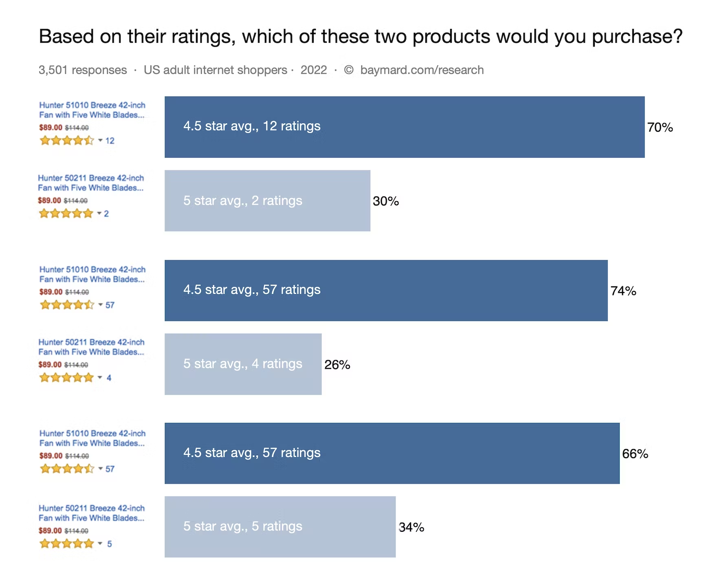Click the 70% percentage label
This screenshot has height=588, width=717.
tap(660, 128)
